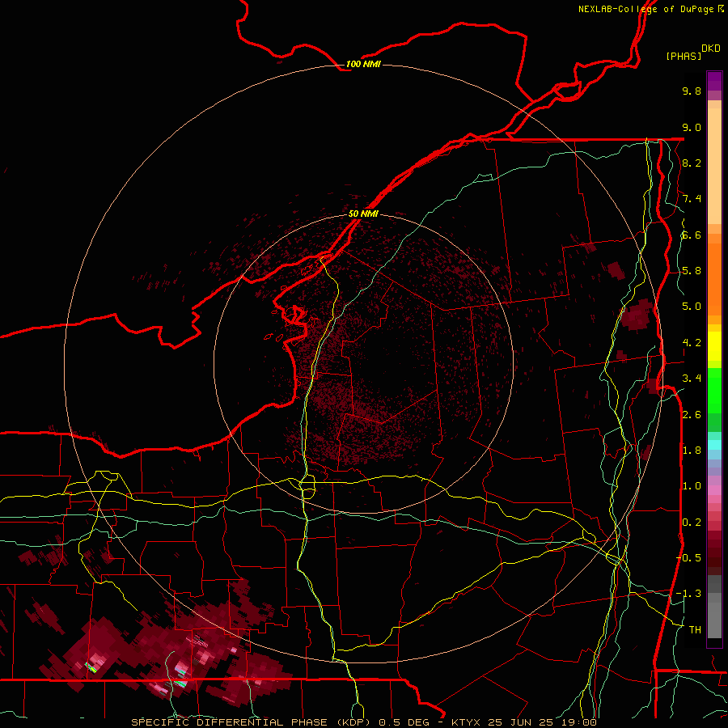Click the [PHAS] units label
Image resolution: width=728 pixels, height=728 pixels.
tap(684, 56)
